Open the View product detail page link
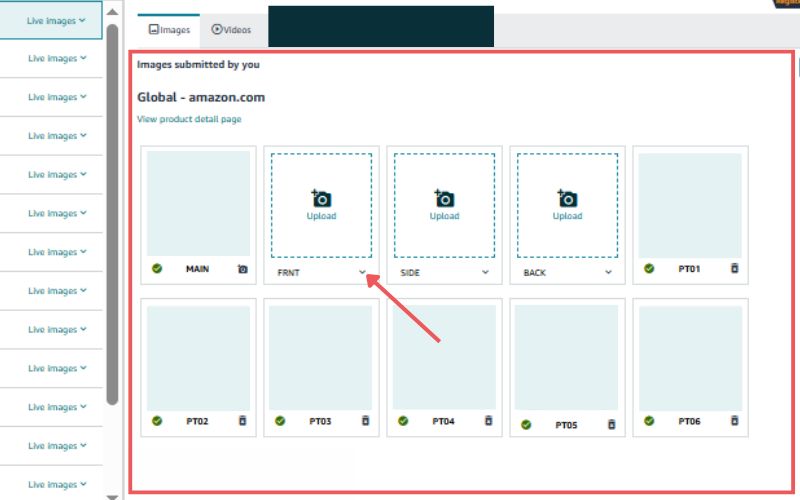The width and height of the screenshot is (800, 500). 189,119
